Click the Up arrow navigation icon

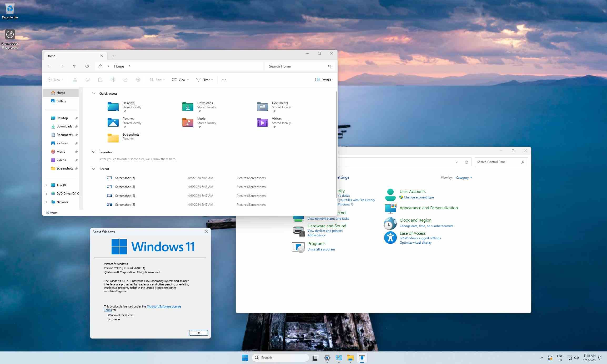click(74, 66)
